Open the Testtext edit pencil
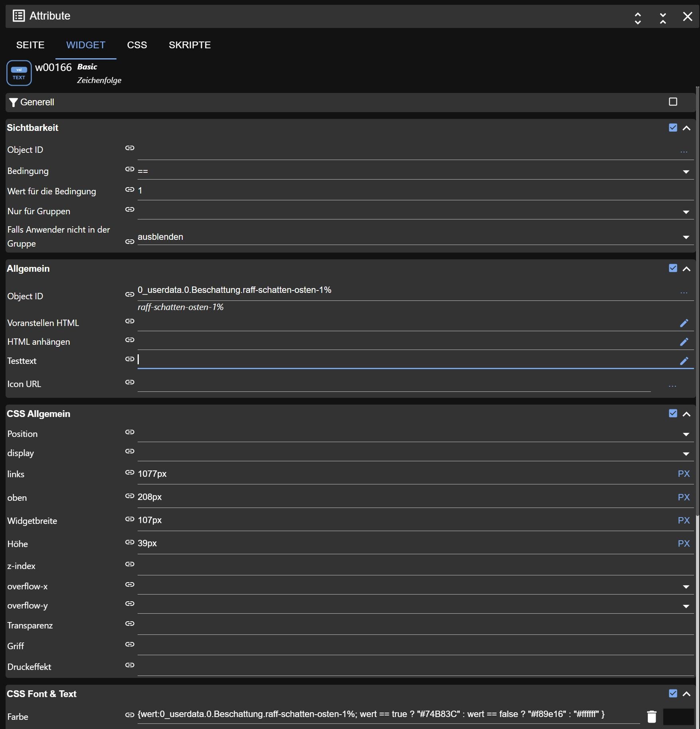This screenshot has height=729, width=700. click(x=684, y=361)
